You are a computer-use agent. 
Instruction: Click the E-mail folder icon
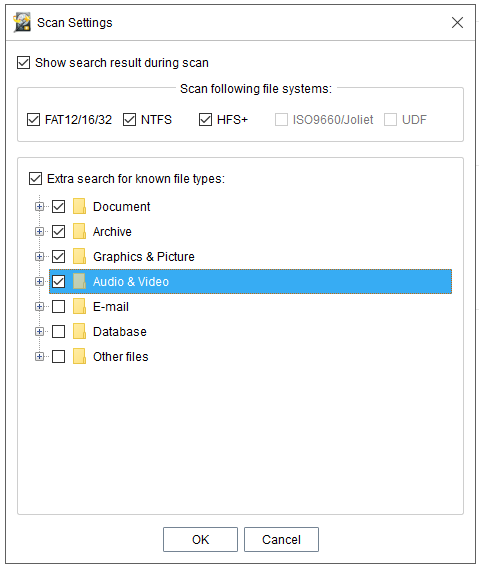pyautogui.click(x=79, y=306)
